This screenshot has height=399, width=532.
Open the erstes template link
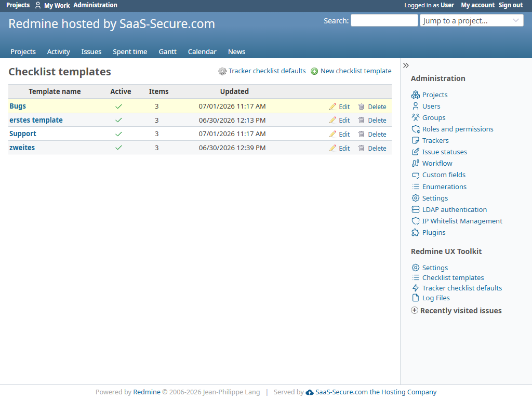36,120
